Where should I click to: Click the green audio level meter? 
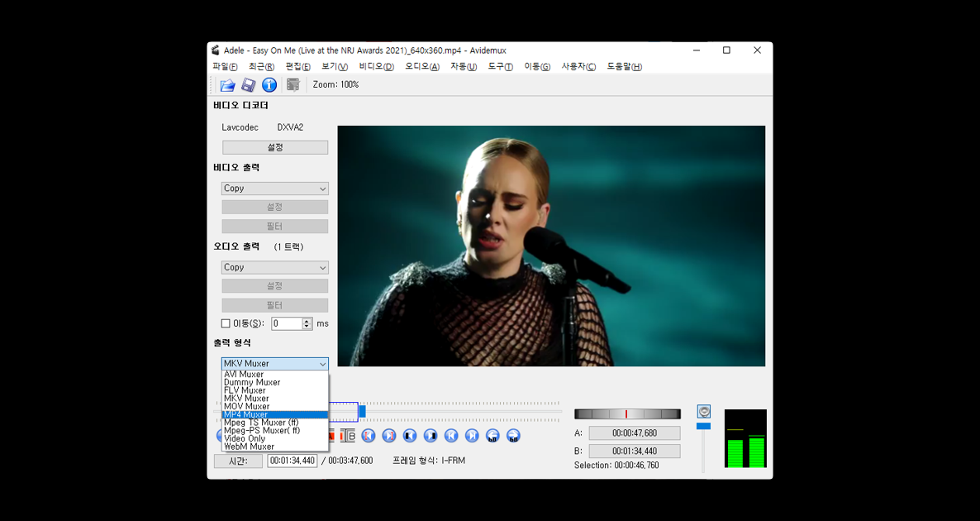[745, 438]
